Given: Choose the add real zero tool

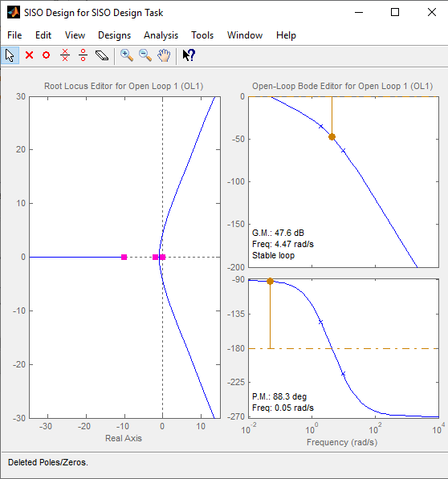Looking at the screenshot, I should coord(46,55).
